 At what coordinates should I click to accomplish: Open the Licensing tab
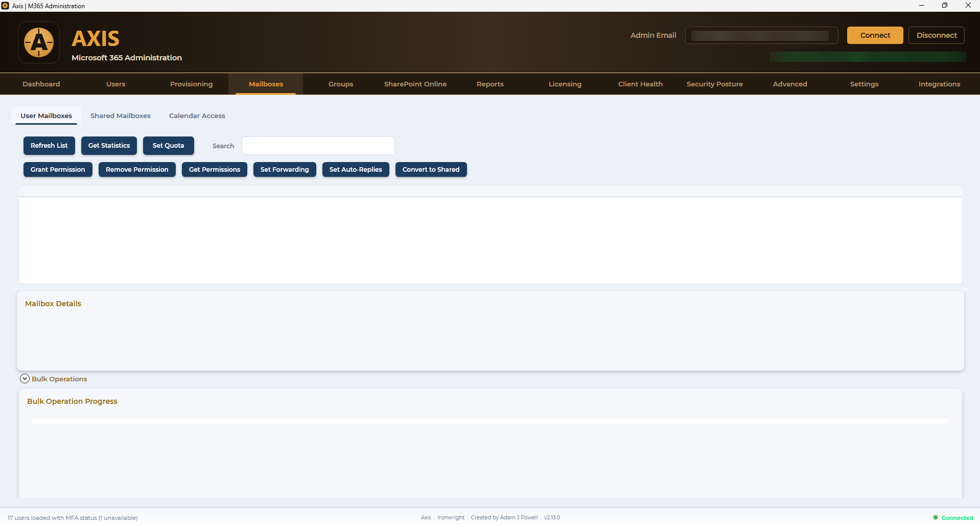(x=565, y=84)
